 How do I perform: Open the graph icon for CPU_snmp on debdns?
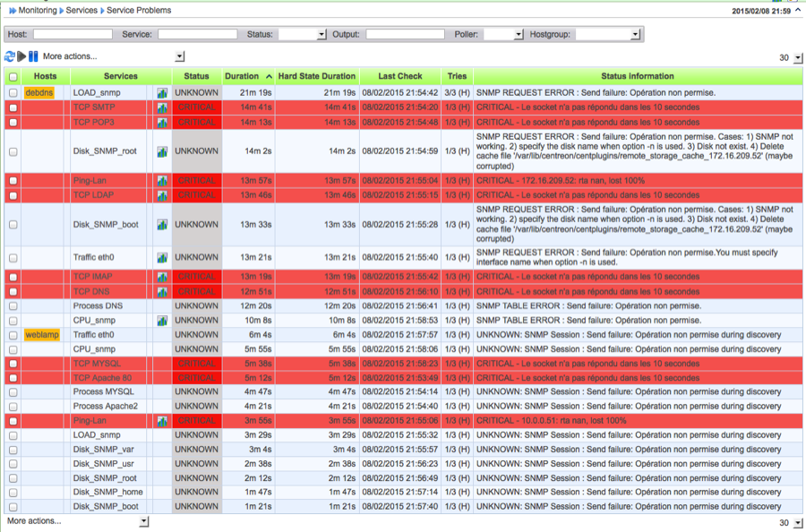162,320
